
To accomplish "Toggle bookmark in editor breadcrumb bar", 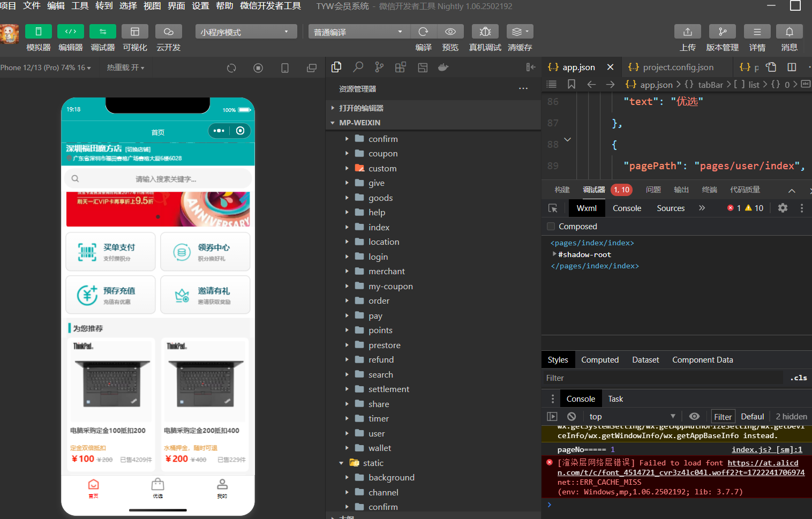I will 572,84.
